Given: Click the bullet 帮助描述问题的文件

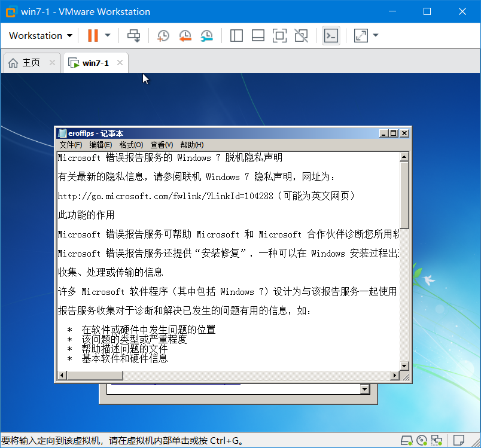Looking at the screenshot, I should point(124,349).
